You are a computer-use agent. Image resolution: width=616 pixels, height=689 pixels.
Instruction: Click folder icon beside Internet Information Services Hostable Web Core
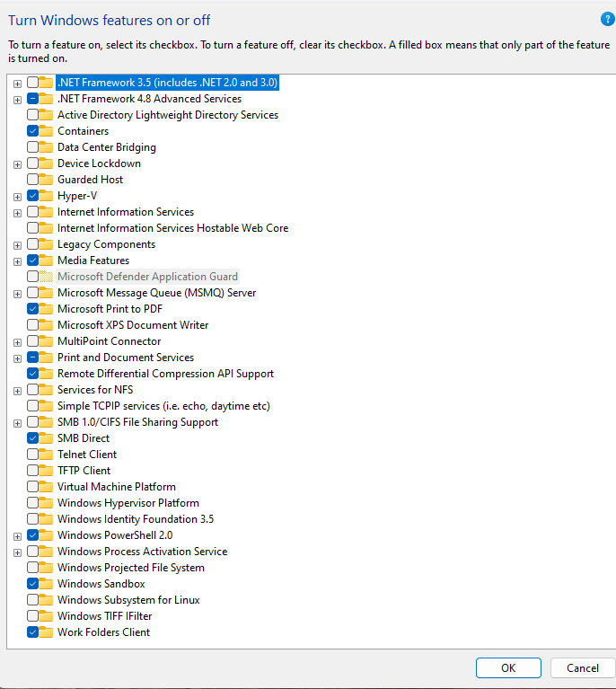46,227
